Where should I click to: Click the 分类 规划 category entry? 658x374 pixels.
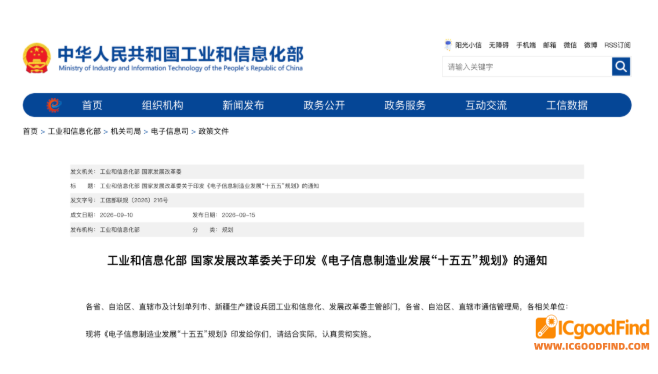coord(213,230)
